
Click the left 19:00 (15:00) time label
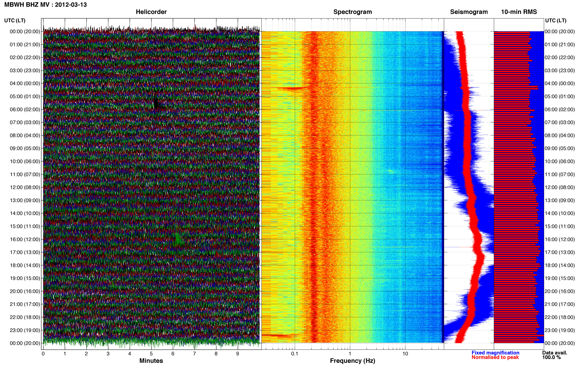[25, 278]
